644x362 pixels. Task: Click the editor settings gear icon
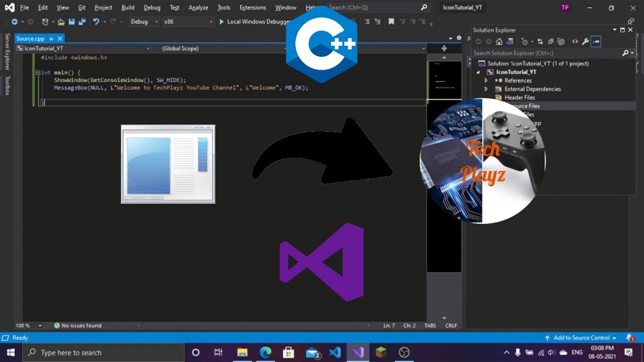coord(458,38)
